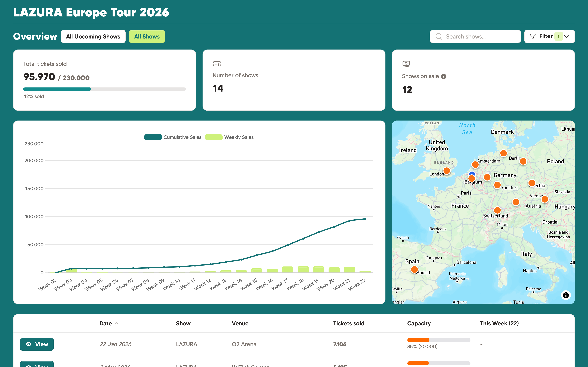Click the '42% sold' label
This screenshot has width=588, height=367.
tap(34, 96)
